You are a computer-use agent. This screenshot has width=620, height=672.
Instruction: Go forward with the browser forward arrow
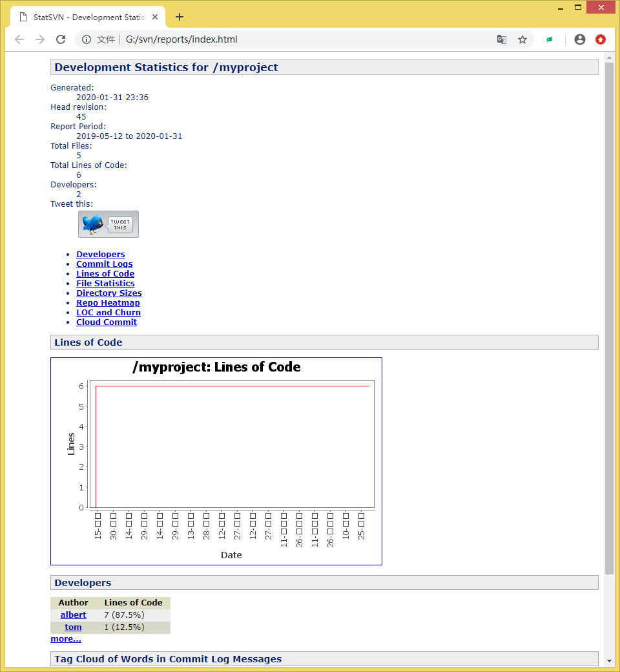pyautogui.click(x=40, y=39)
